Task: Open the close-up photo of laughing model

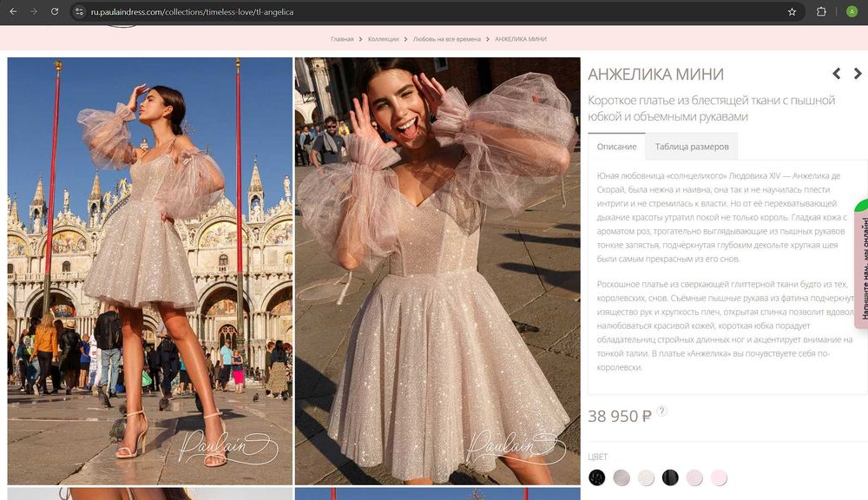Action: coord(437,272)
